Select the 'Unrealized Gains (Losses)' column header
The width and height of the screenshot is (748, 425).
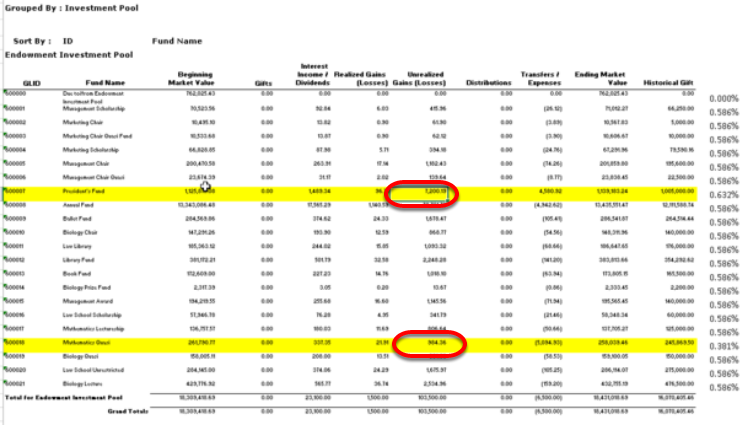(x=419, y=79)
